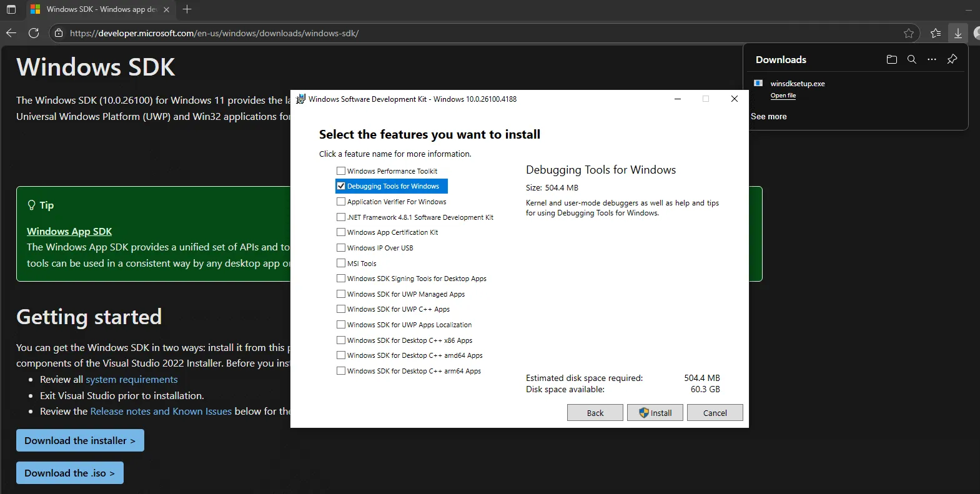Click the search downloads magnifier icon
The width and height of the screenshot is (980, 494).
click(912, 59)
